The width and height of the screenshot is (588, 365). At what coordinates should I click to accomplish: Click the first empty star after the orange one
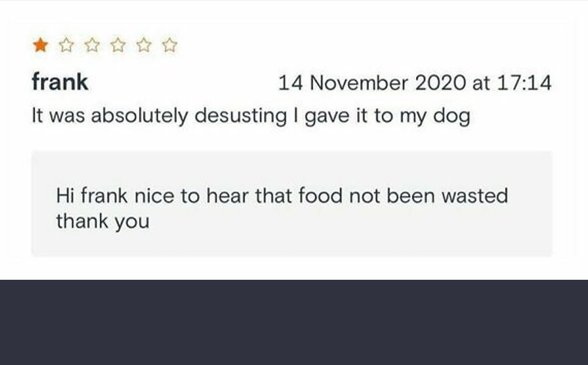[x=65, y=47]
